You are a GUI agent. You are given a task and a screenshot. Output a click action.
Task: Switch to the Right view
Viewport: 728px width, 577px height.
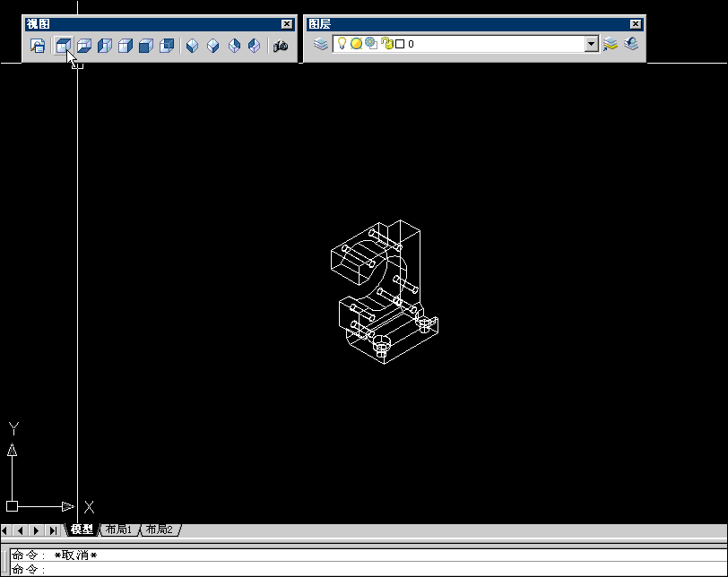click(x=126, y=46)
